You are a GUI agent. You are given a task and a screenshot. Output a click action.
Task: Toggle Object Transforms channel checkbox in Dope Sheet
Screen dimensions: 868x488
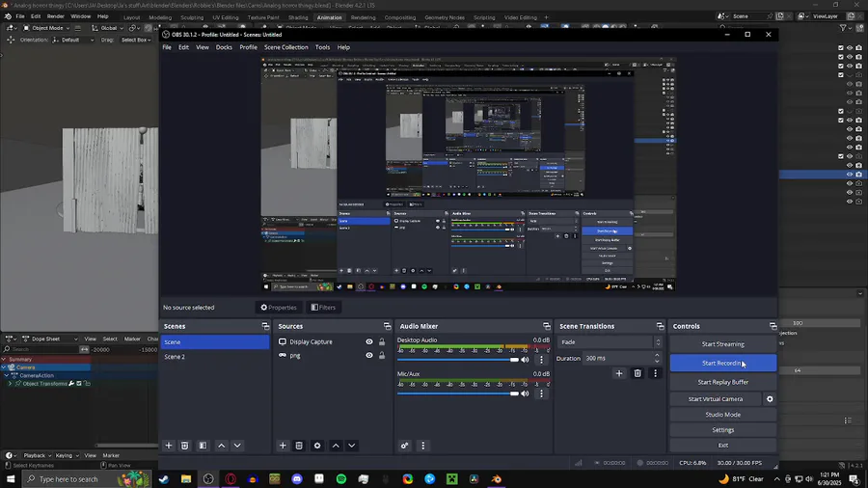point(79,384)
